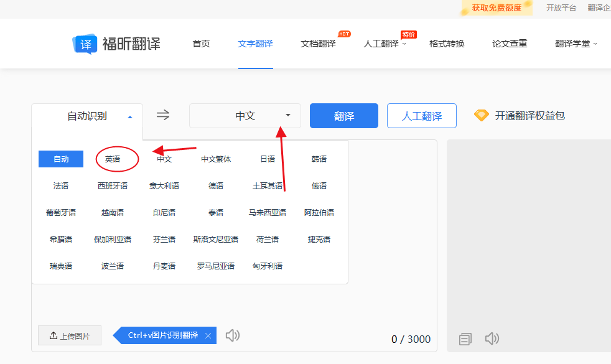Select 日语 from the language list
The width and height of the screenshot is (611, 364).
267,159
